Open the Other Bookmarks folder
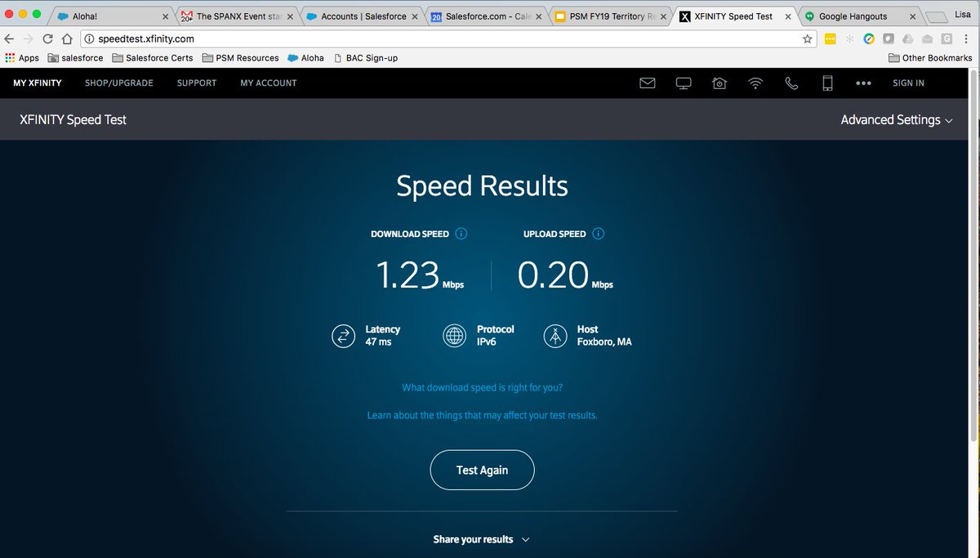The width and height of the screenshot is (980, 558). (x=930, y=58)
